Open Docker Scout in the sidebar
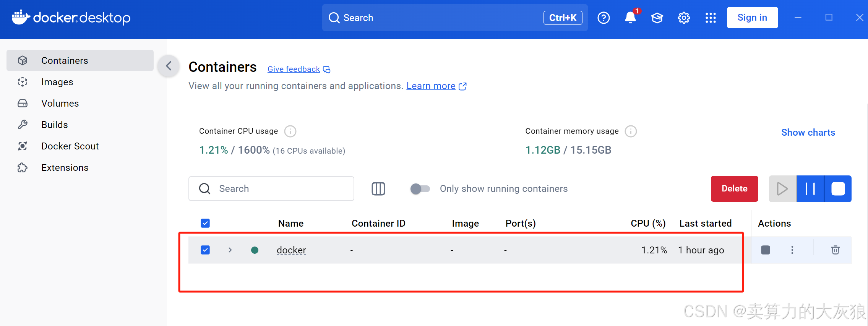Screen dimensions: 868x326 [x=80, y=146]
